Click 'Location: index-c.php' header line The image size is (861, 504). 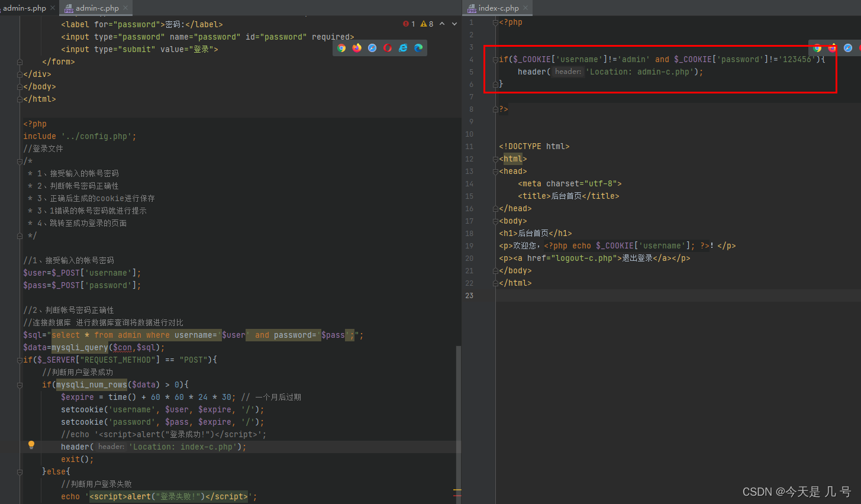[x=154, y=447]
